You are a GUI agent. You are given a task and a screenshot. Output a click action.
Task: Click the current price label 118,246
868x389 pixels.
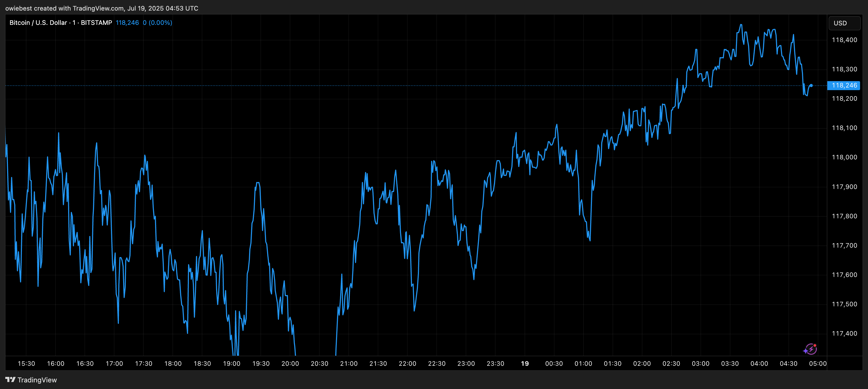tap(844, 85)
